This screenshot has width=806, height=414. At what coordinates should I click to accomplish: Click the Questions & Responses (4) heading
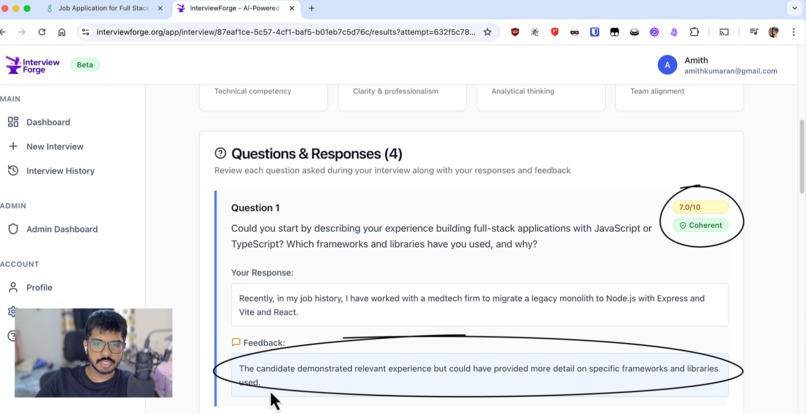317,153
